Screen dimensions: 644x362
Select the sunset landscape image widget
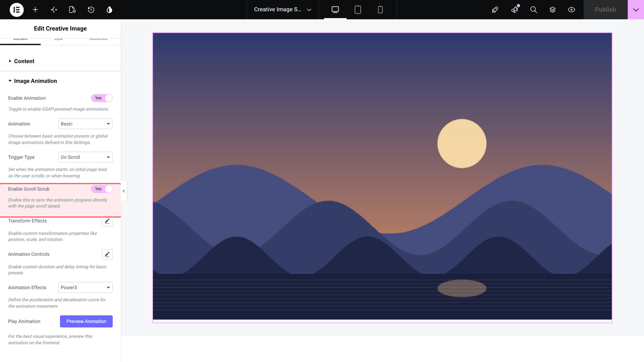point(382,176)
